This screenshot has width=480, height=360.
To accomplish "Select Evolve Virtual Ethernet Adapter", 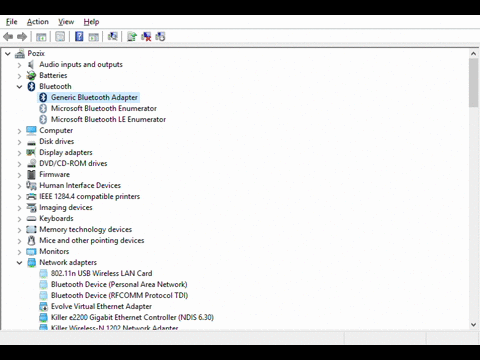I will pos(101,306).
